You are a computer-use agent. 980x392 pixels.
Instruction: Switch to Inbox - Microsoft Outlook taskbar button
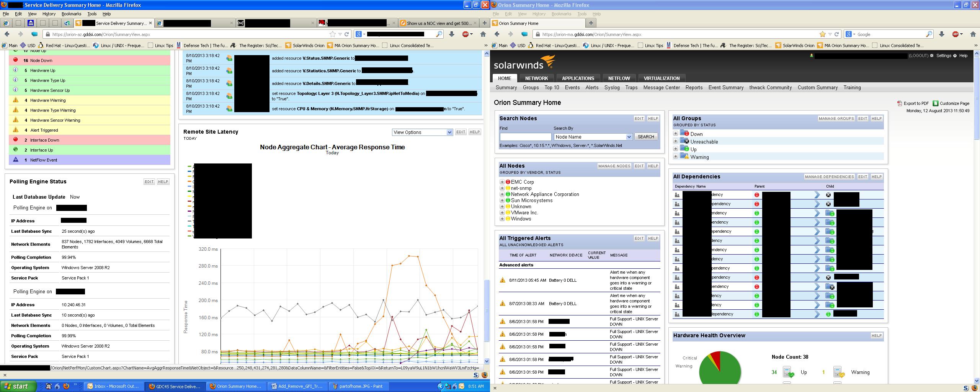[x=114, y=386]
